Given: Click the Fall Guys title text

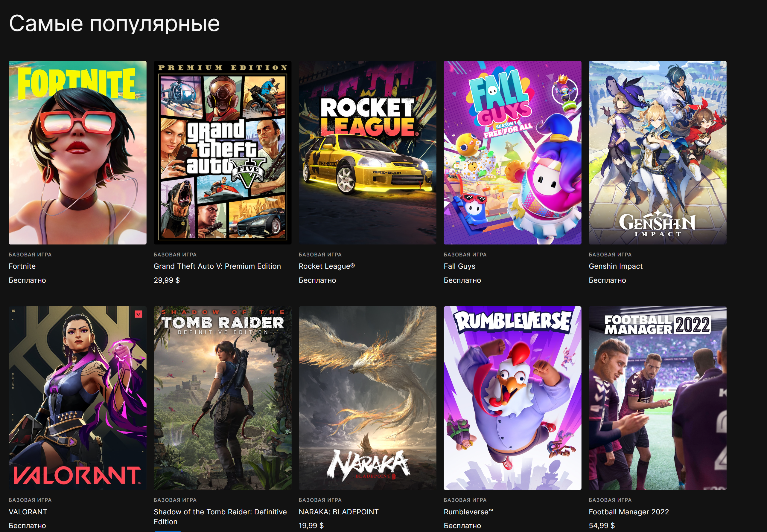Looking at the screenshot, I should coord(459,266).
